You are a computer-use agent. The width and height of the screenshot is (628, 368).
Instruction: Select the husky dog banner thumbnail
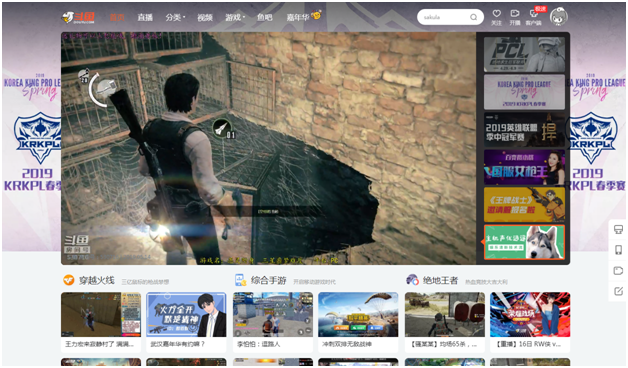(524, 242)
